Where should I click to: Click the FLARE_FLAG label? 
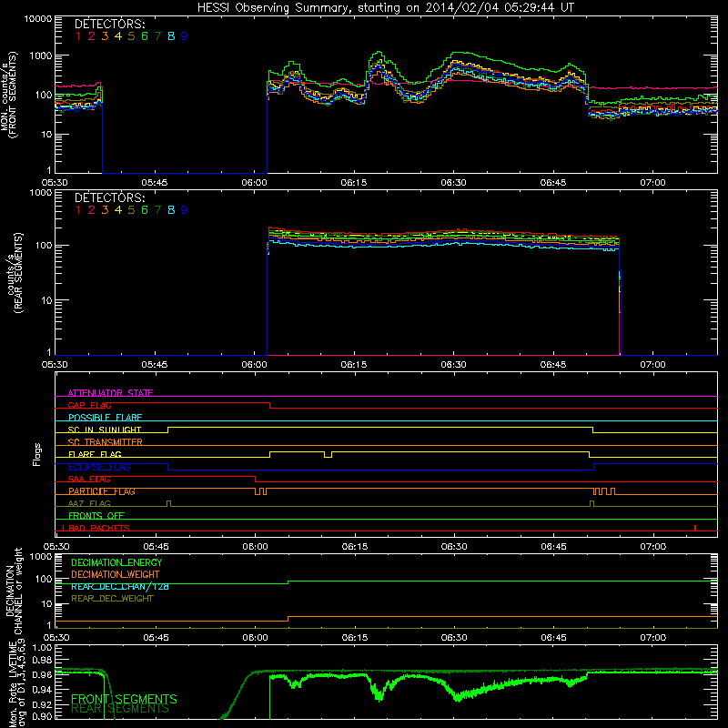tap(95, 454)
